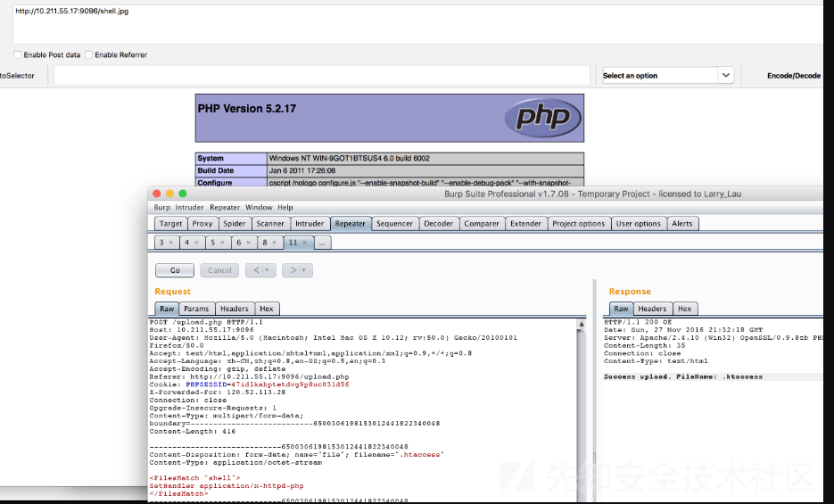This screenshot has width=834, height=504.
Task: Click the yellow minimize button of Burp window
Action: (169, 194)
